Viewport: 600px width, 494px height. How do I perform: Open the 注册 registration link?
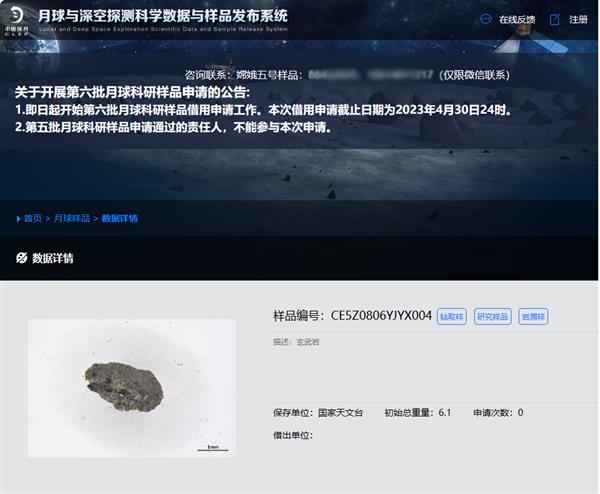[578, 20]
